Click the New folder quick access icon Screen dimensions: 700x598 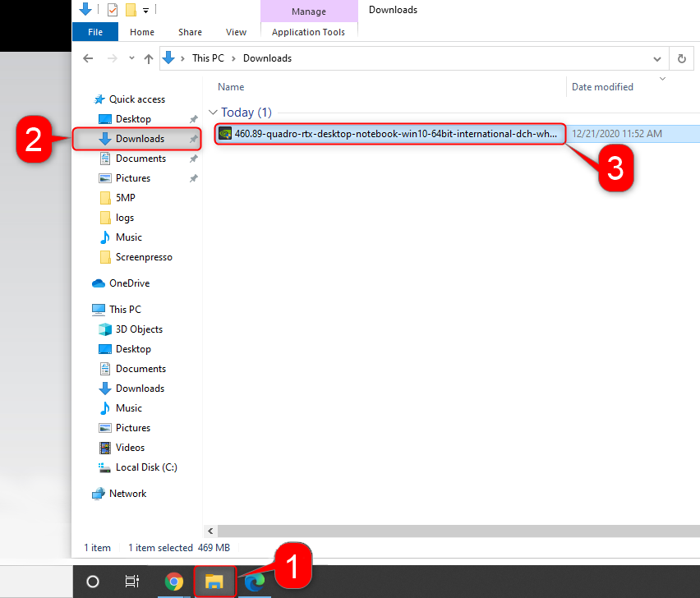pyautogui.click(x=131, y=9)
